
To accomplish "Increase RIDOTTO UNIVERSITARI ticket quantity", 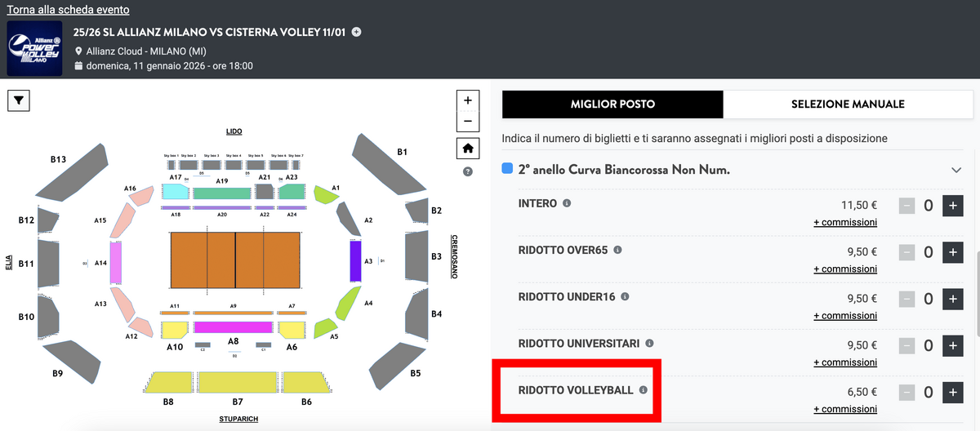I will [x=952, y=346].
